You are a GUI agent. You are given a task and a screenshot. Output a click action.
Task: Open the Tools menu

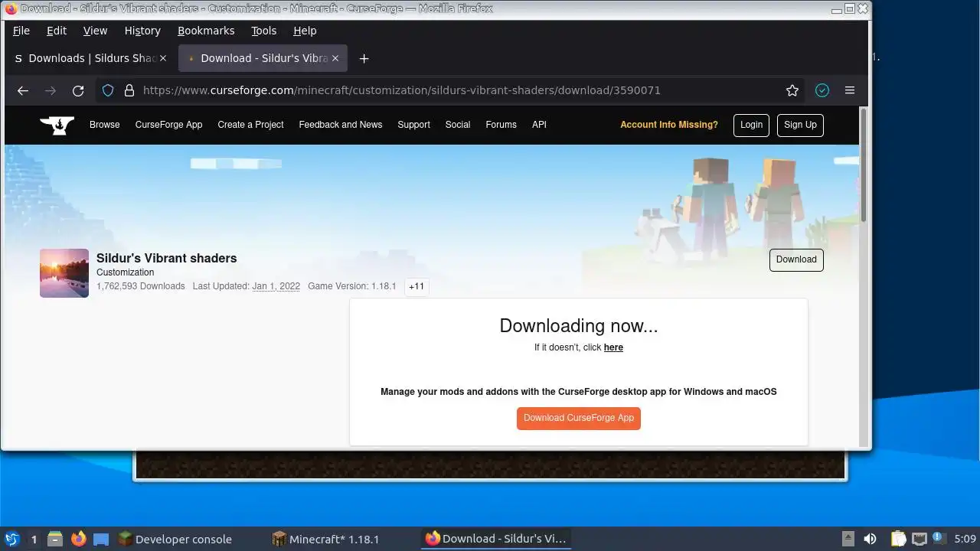[264, 31]
